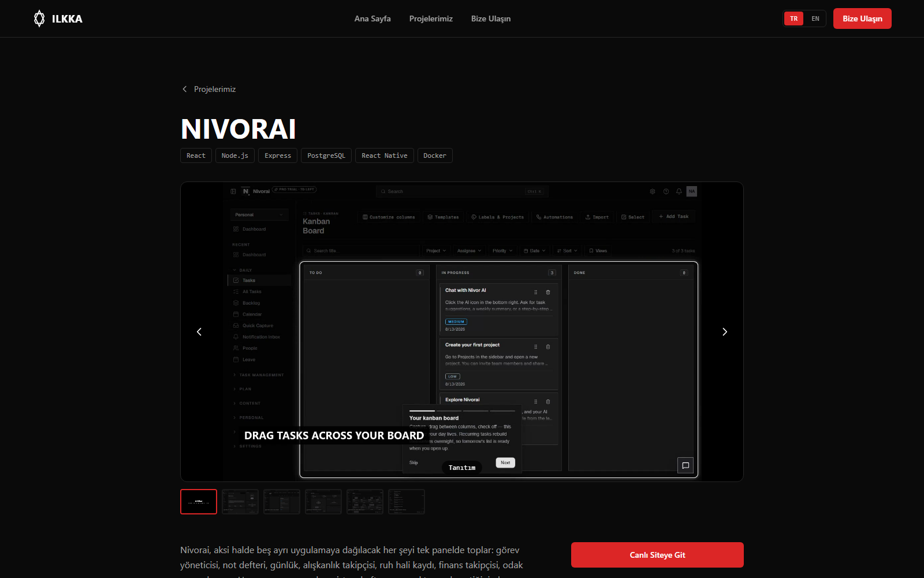Click the Canlı Siteye Git button
This screenshot has width=924, height=578.
point(657,555)
